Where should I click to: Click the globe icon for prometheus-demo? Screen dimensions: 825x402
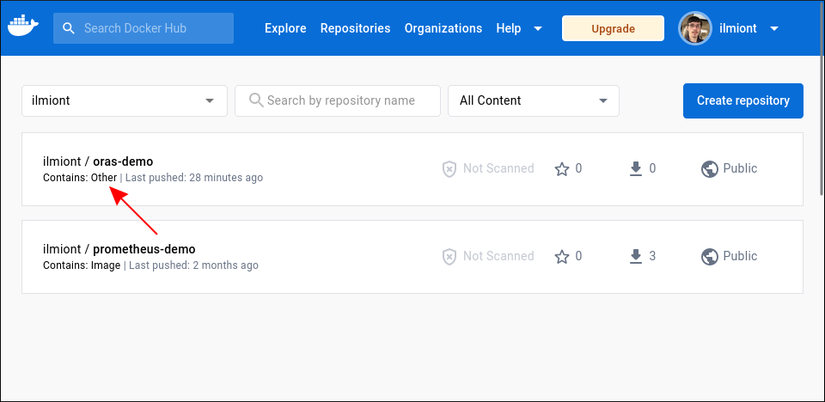[709, 257]
